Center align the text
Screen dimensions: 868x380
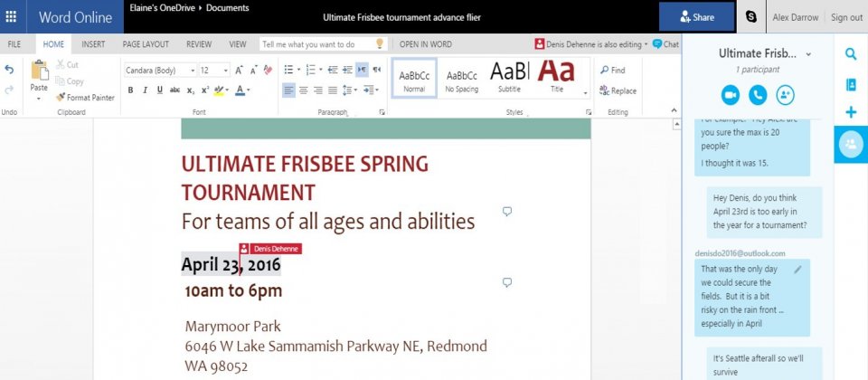pos(304,90)
